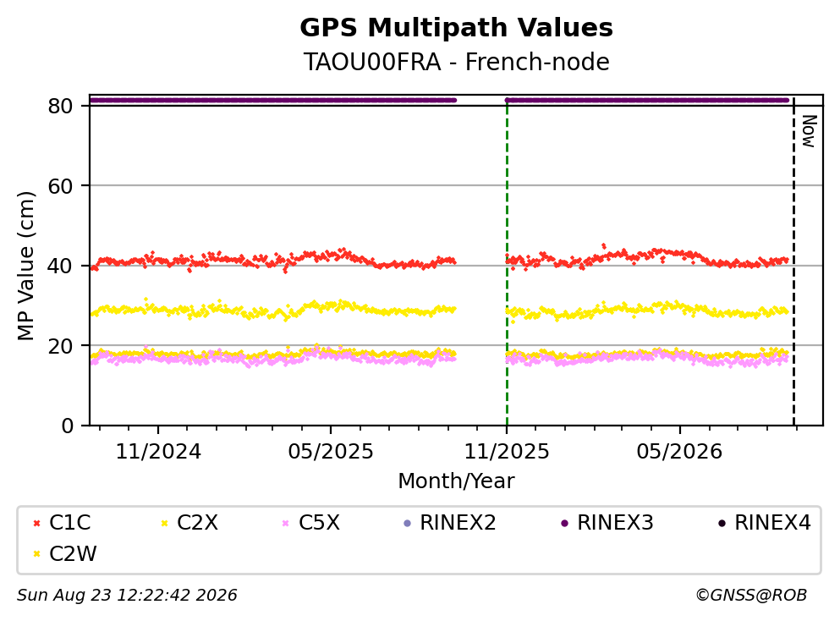Click the black dashed Now line

pos(793,261)
